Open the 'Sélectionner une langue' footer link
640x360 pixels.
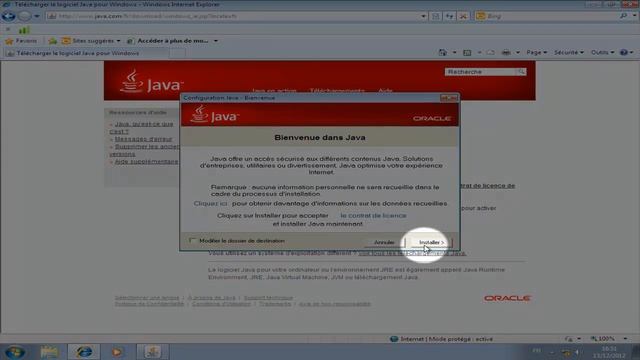click(147, 298)
